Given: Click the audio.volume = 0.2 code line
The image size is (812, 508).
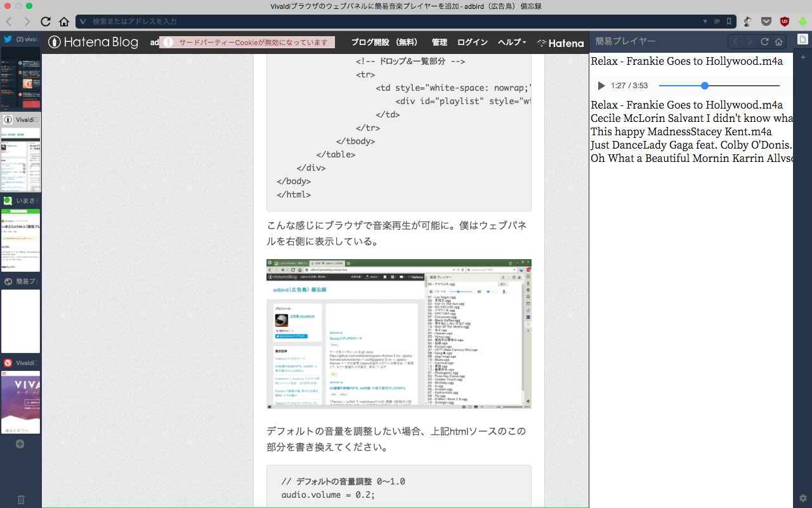Looking at the screenshot, I should [x=328, y=495].
